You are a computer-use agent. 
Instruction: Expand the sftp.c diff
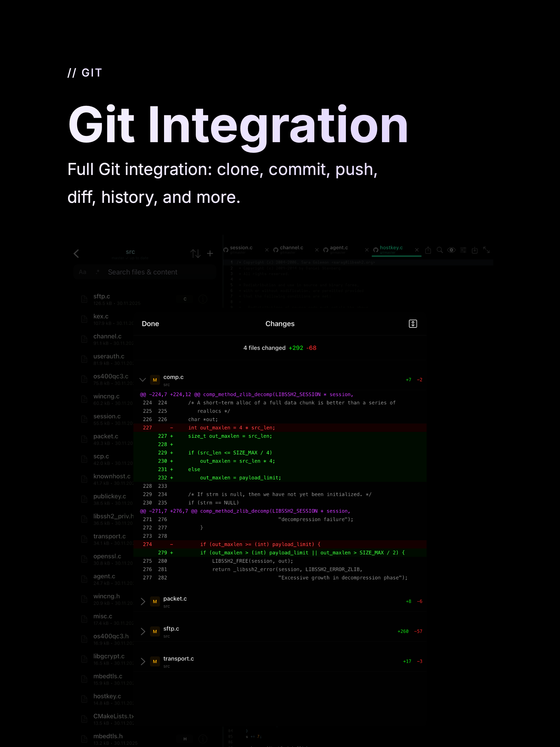click(143, 631)
